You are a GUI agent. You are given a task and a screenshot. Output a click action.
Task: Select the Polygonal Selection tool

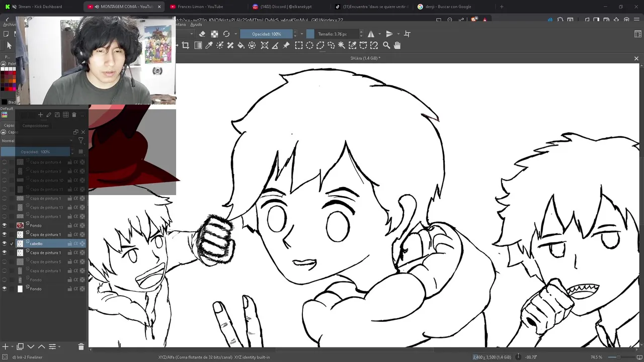pyautogui.click(x=320, y=45)
